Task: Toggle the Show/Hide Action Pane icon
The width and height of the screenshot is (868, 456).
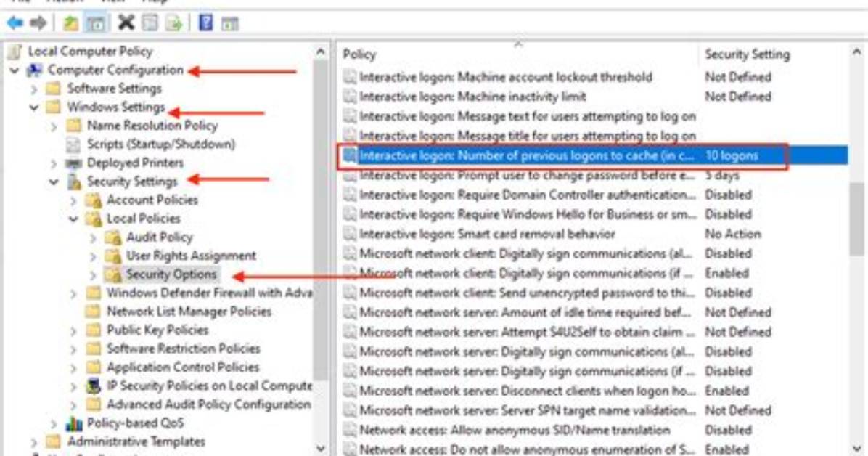Action: (x=230, y=23)
